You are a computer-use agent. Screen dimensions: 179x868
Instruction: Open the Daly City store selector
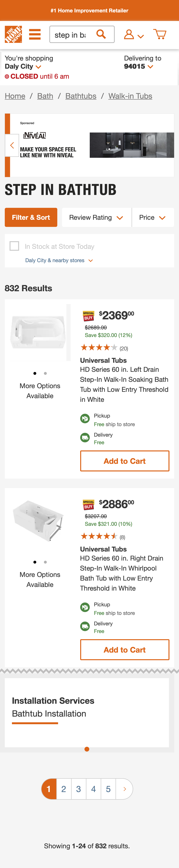(x=23, y=66)
